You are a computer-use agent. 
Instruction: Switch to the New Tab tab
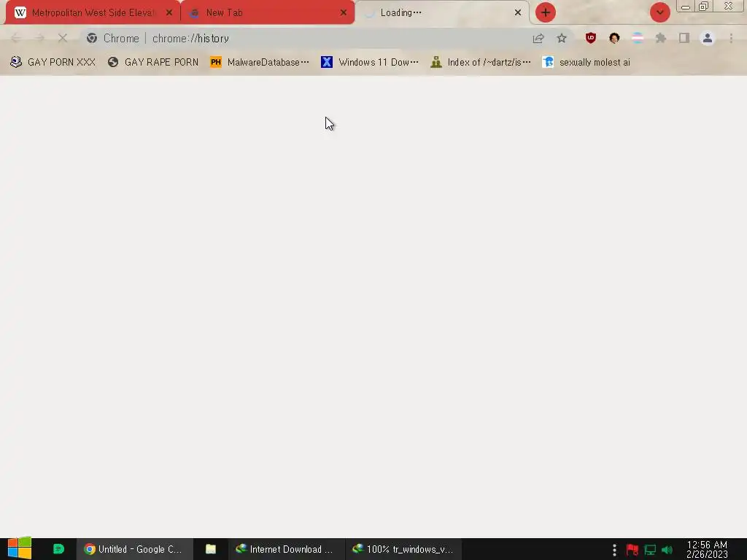click(267, 12)
